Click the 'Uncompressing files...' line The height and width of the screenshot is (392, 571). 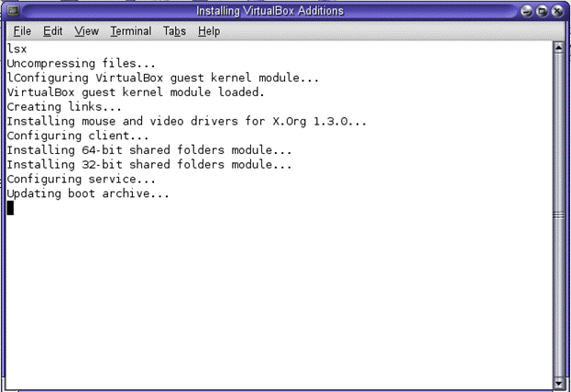coord(81,63)
